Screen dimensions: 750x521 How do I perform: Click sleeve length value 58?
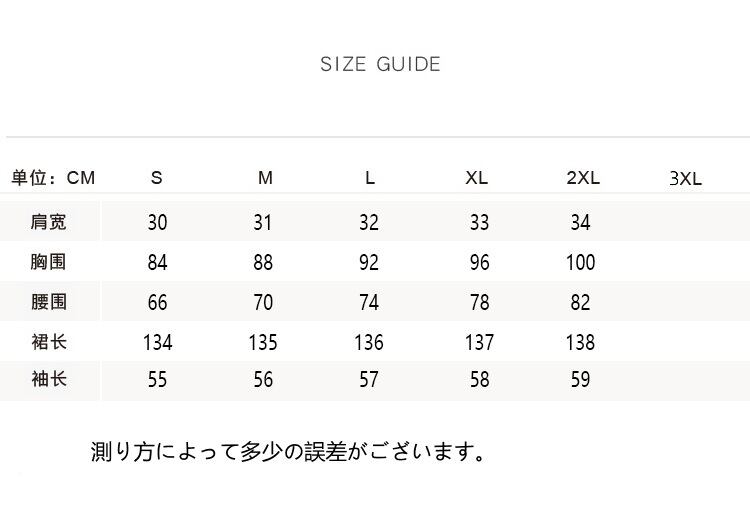point(479,380)
